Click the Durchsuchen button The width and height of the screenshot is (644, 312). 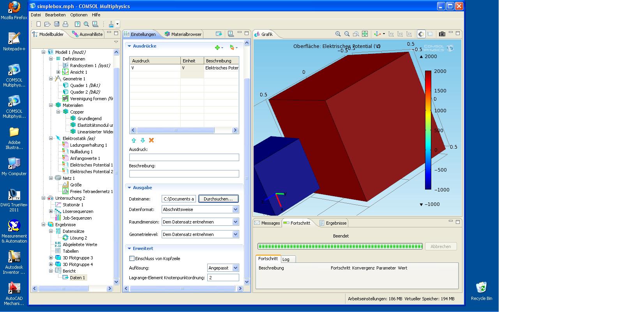point(218,199)
